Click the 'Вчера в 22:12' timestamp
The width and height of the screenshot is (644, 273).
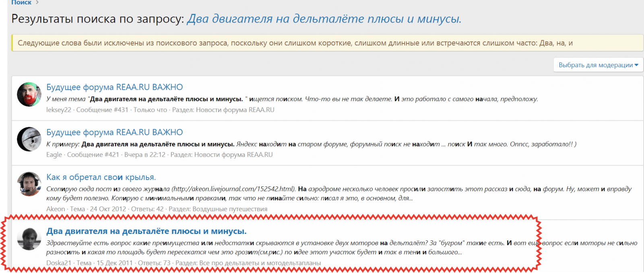(145, 155)
